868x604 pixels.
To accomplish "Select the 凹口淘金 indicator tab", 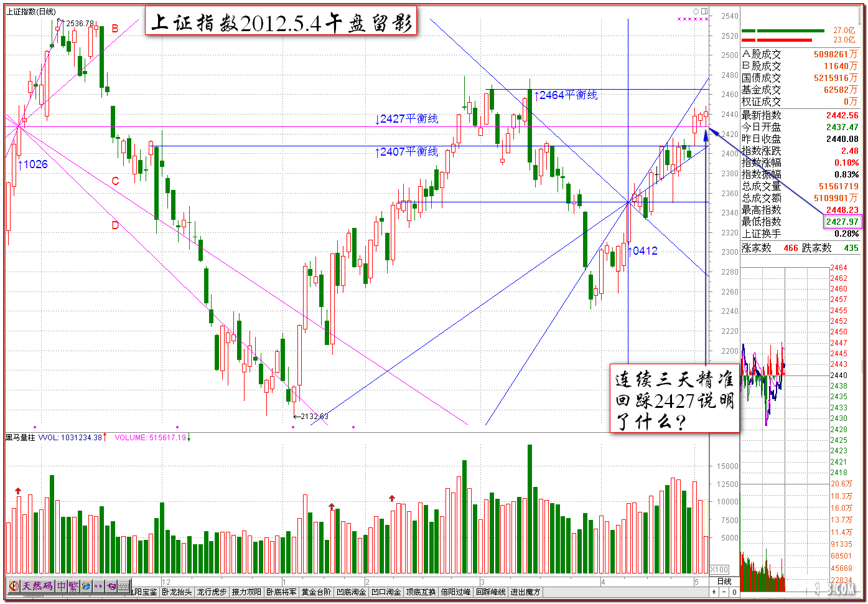I will (386, 592).
